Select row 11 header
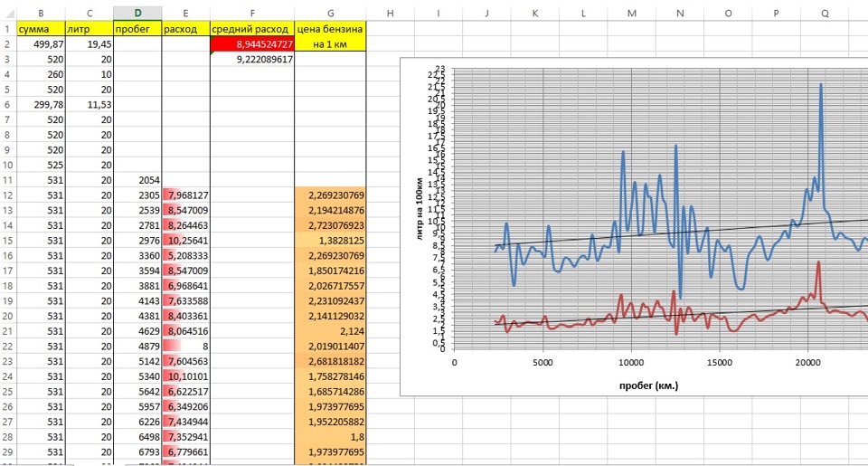 click(8, 180)
